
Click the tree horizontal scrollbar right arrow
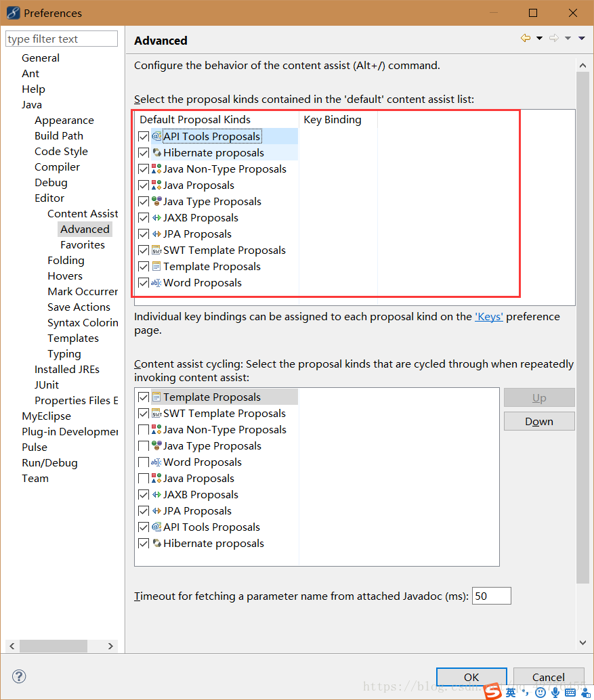(110, 646)
